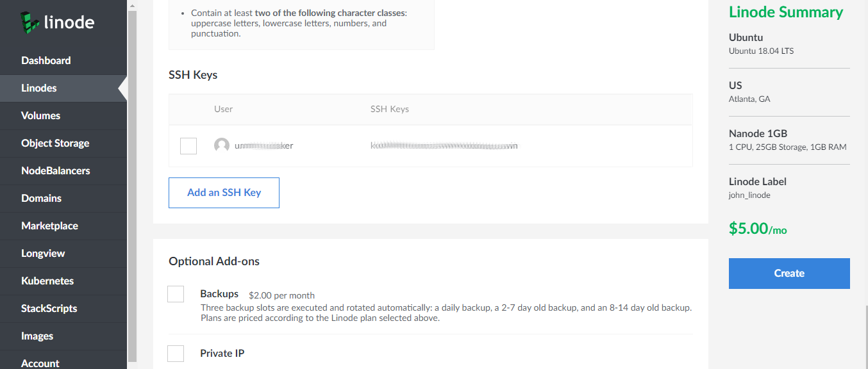Screen dimensions: 868x369
Task: Go to Volumes section
Action: point(41,116)
